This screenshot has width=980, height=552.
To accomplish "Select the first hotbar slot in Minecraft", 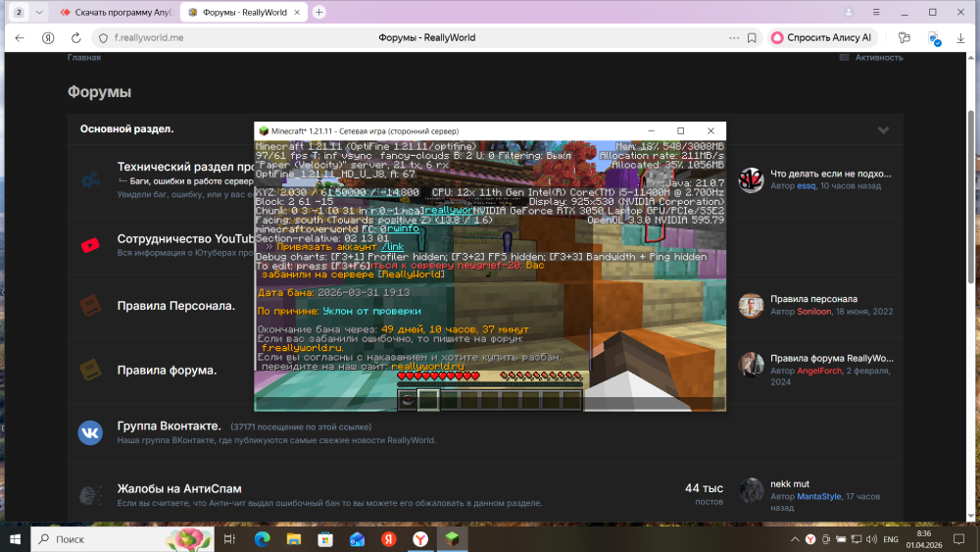I will [x=408, y=399].
